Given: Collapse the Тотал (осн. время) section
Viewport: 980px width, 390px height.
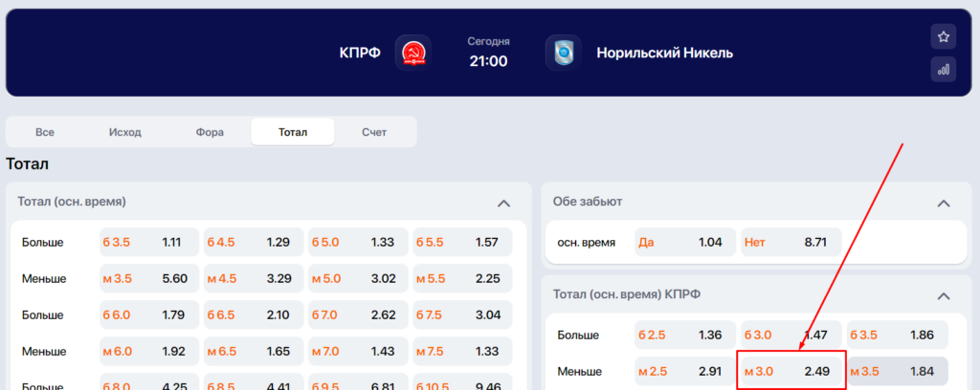Looking at the screenshot, I should (503, 203).
